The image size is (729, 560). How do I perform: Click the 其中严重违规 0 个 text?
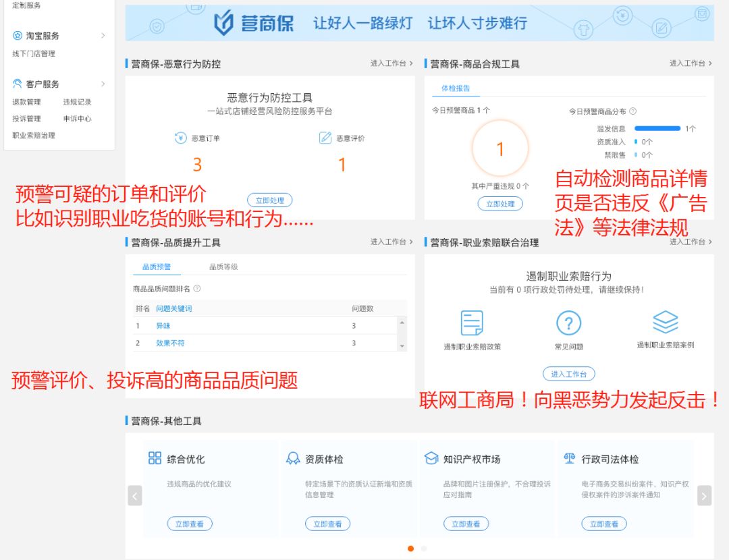tap(500, 186)
